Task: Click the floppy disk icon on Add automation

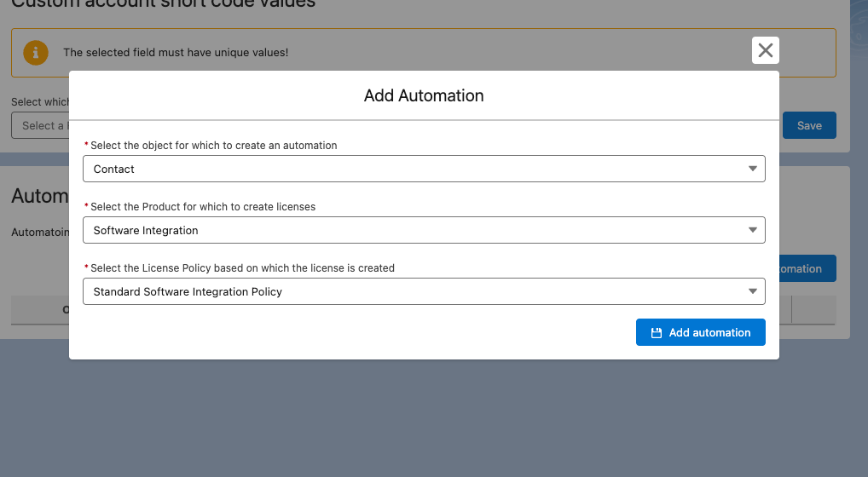Action: (x=656, y=333)
